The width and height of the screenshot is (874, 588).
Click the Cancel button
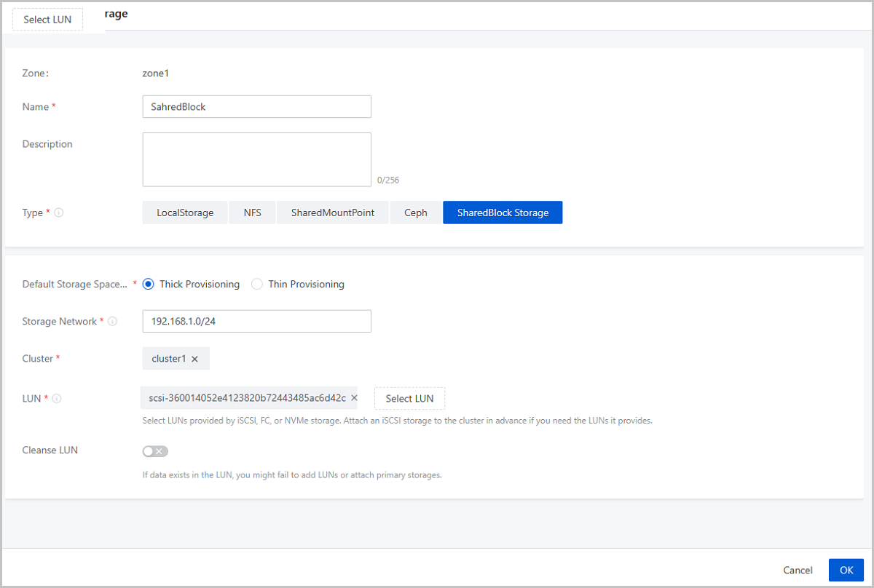click(798, 570)
